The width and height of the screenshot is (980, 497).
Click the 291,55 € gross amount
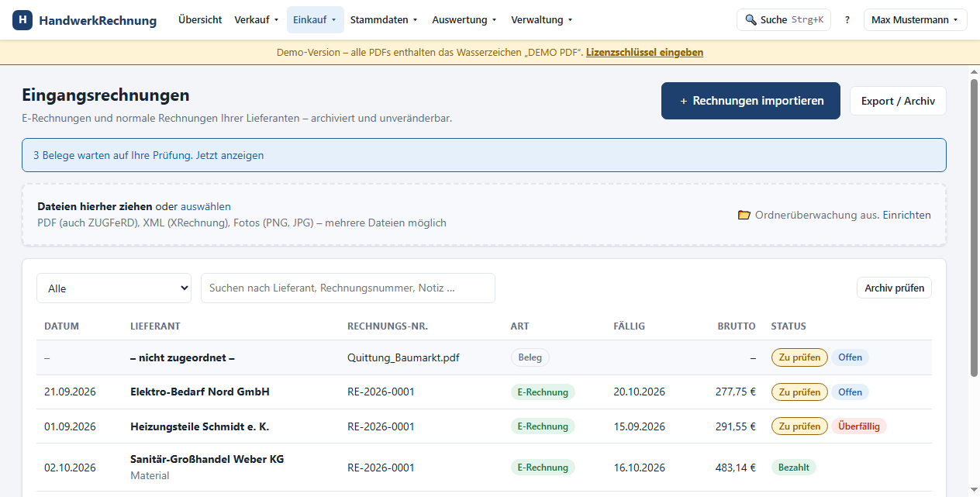(735, 426)
